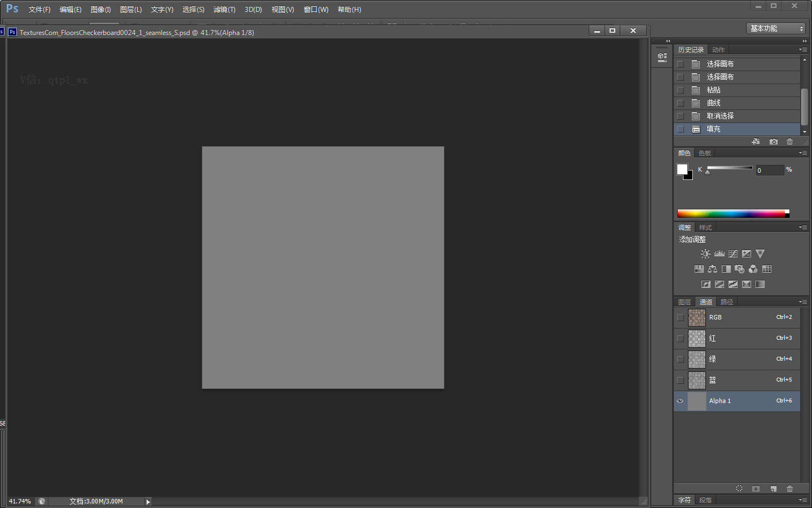Switch to the 图层 tab
The image size is (812, 508).
(685, 302)
